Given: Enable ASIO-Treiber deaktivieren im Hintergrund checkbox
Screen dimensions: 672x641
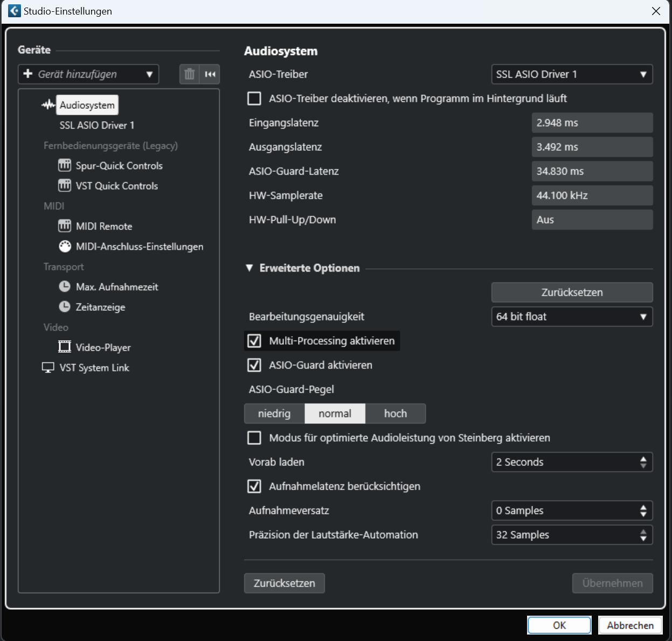Looking at the screenshot, I should 254,99.
